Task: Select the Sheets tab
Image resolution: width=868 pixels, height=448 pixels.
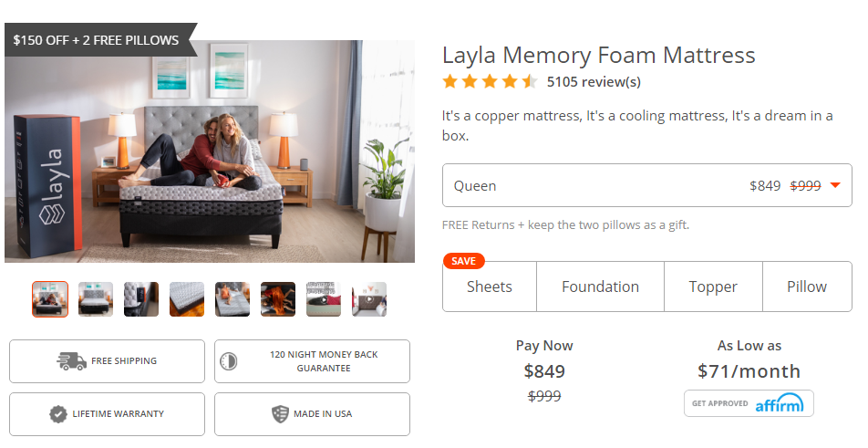Action: [x=490, y=287]
